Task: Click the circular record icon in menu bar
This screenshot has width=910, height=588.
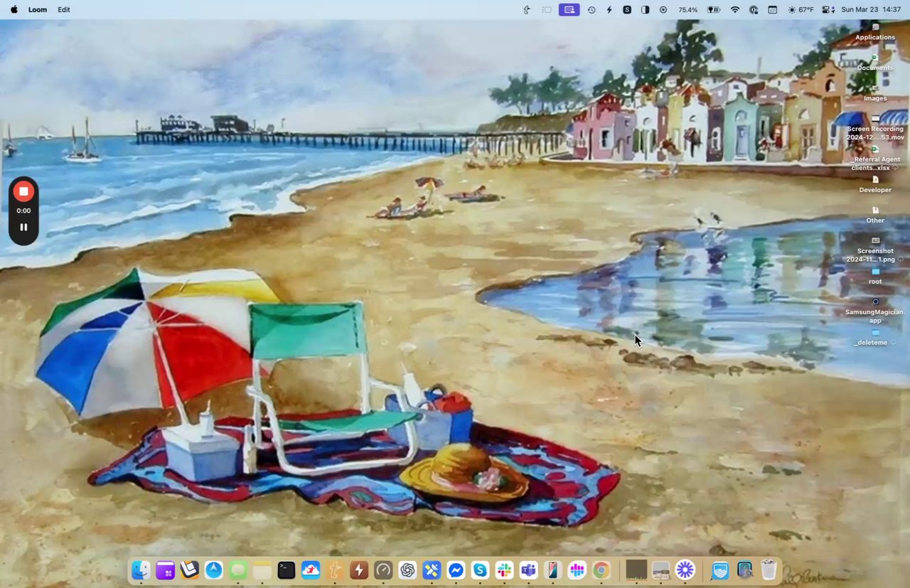Action: [663, 10]
